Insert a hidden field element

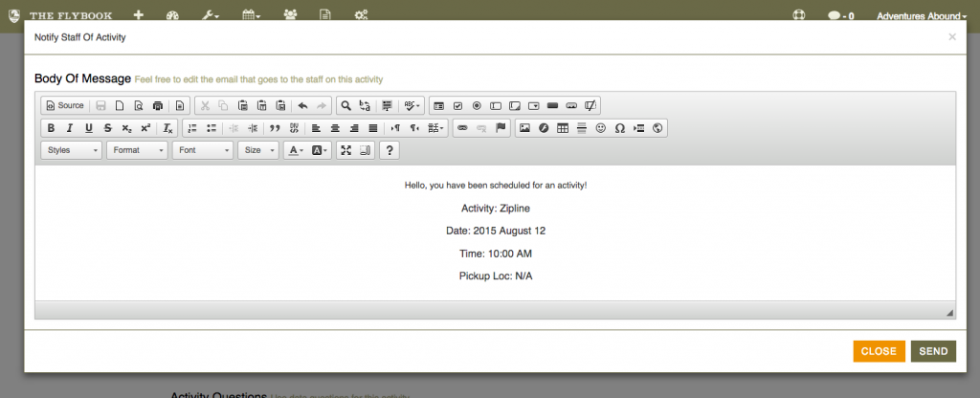[x=590, y=105]
